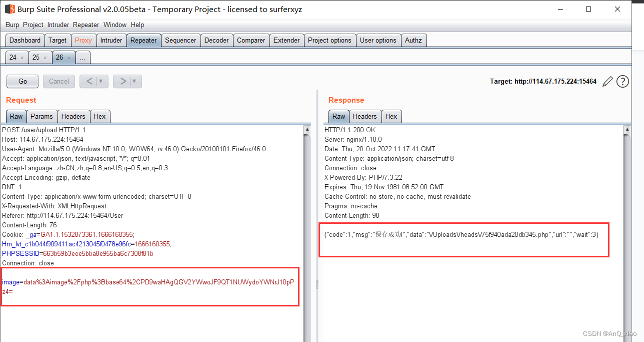Click the Burp Suite logo icon in title bar
Image resolution: width=644 pixels, height=342 pixels.
point(9,9)
